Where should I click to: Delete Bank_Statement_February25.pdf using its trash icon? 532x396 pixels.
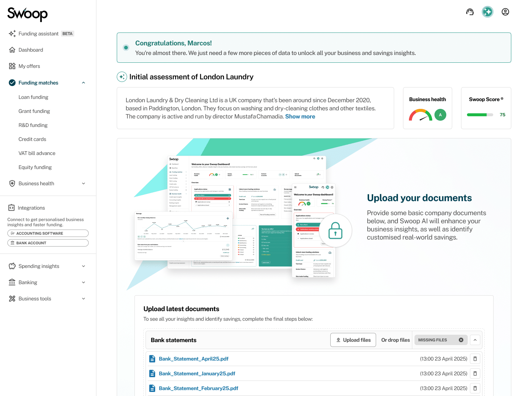click(x=475, y=388)
